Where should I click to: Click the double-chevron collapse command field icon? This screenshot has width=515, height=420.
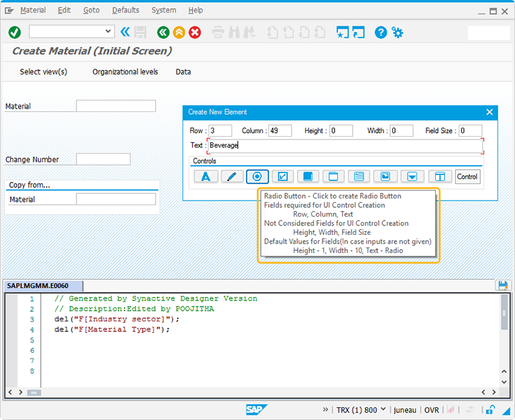[x=125, y=32]
